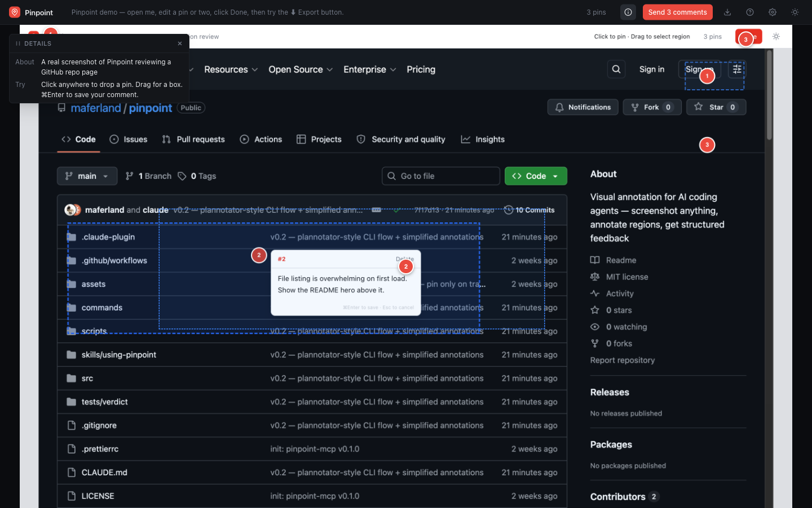Open the .github/workflows folder

(114, 260)
